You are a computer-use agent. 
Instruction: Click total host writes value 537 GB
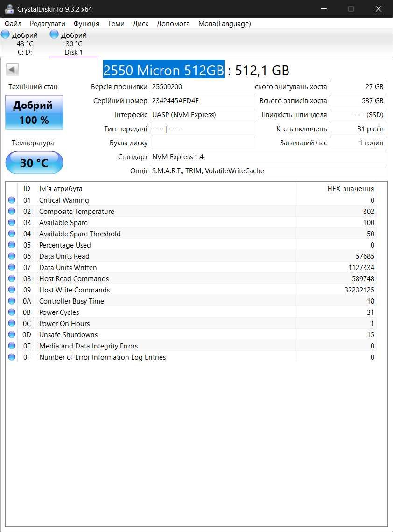point(358,101)
